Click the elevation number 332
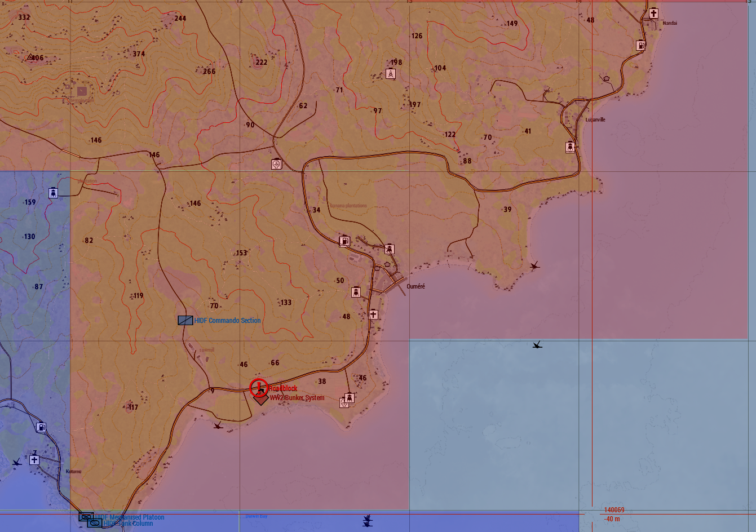This screenshot has height=532, width=756. point(24,17)
